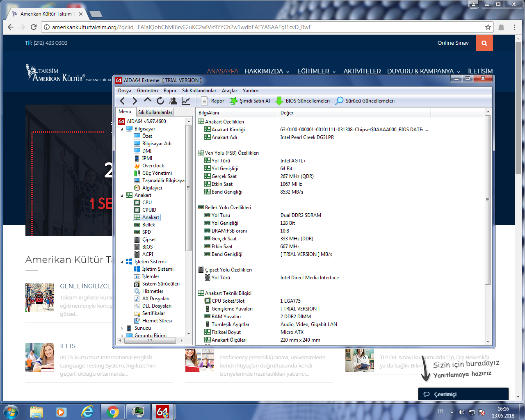The image size is (525, 420).
Task: Open the Yardım menu
Action: pyautogui.click(x=250, y=91)
